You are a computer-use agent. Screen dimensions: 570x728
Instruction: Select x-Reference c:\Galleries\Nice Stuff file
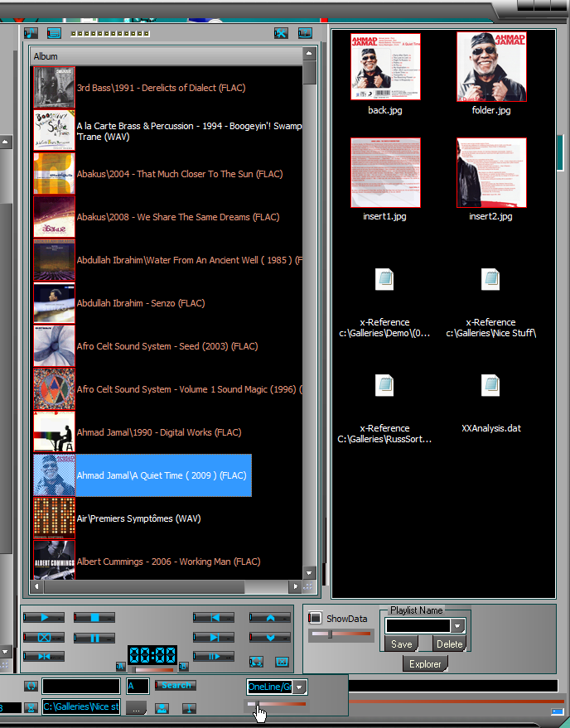491,302
